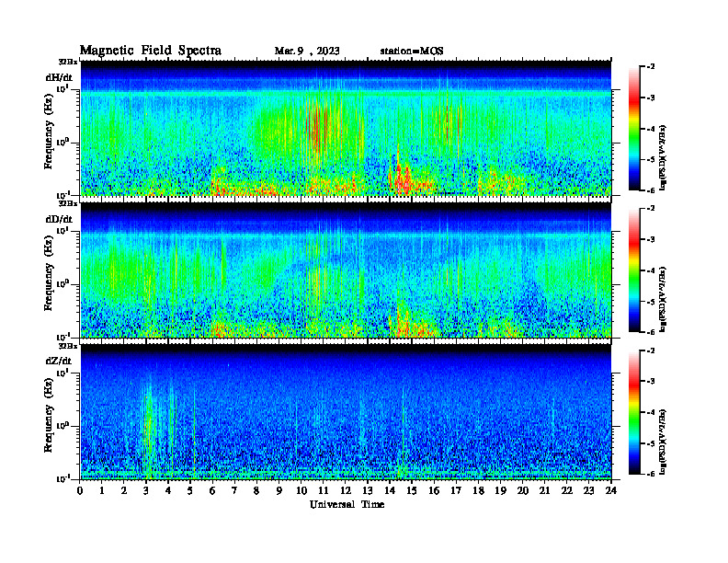Click the "station=MOS" label
Image resolution: width=728 pixels, height=563 pixels.
412,52
